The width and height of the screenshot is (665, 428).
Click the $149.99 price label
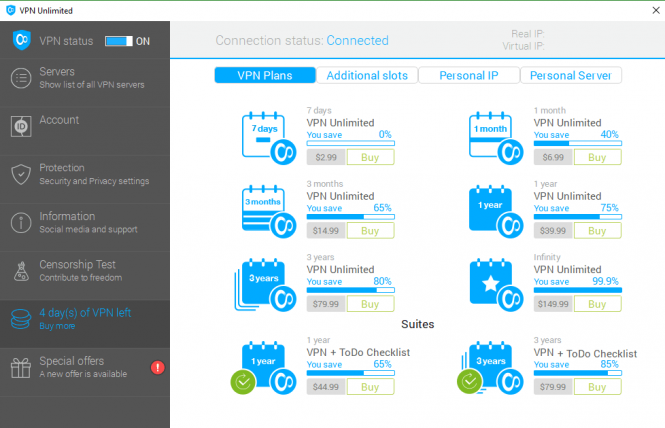click(553, 304)
